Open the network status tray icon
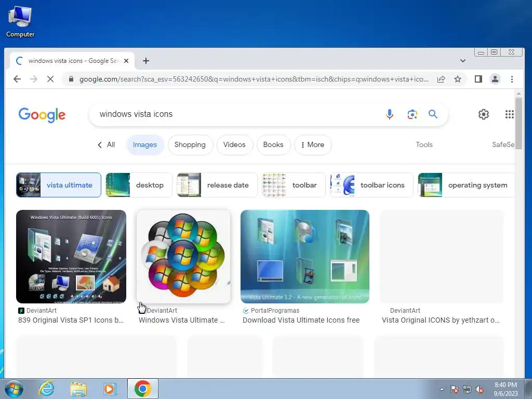Viewport: 532px width, 399px height. 467,390
